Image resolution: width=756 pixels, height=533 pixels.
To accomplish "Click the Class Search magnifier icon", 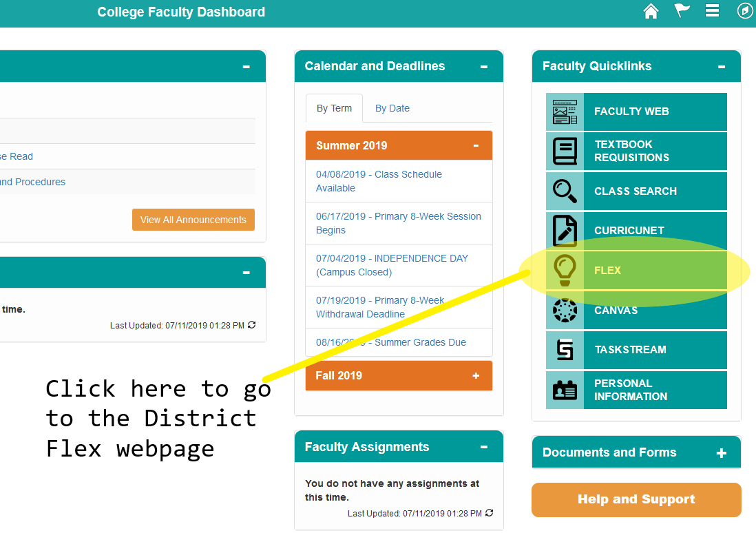I will [x=565, y=191].
